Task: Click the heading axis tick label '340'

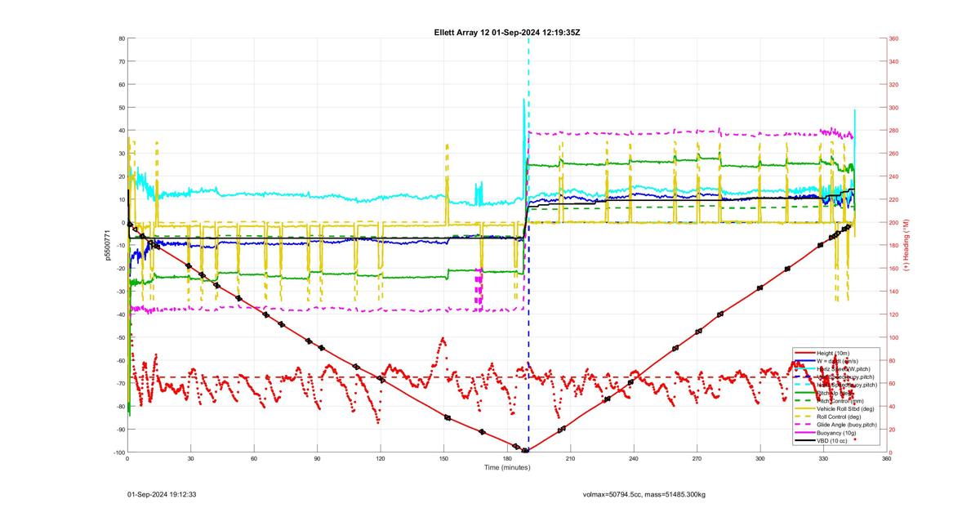Action: (893, 61)
